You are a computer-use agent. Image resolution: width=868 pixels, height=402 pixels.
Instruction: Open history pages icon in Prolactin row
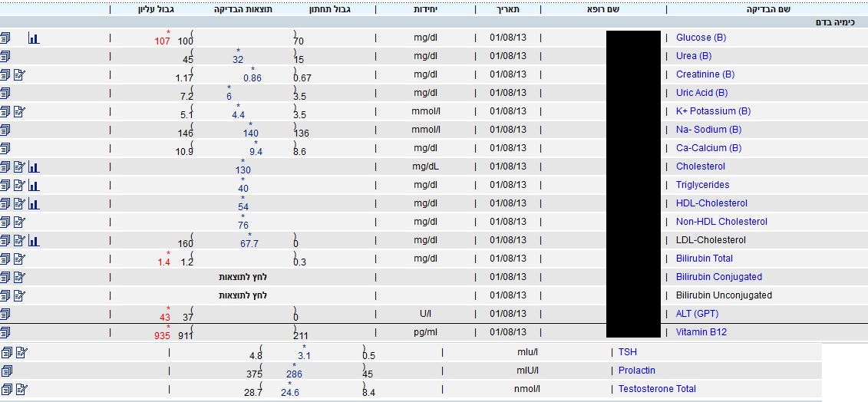(7, 371)
